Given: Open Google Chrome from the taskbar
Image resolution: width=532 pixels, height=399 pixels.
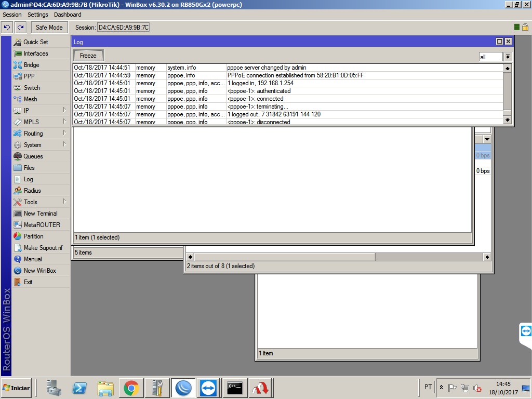Looking at the screenshot, I should (x=131, y=388).
